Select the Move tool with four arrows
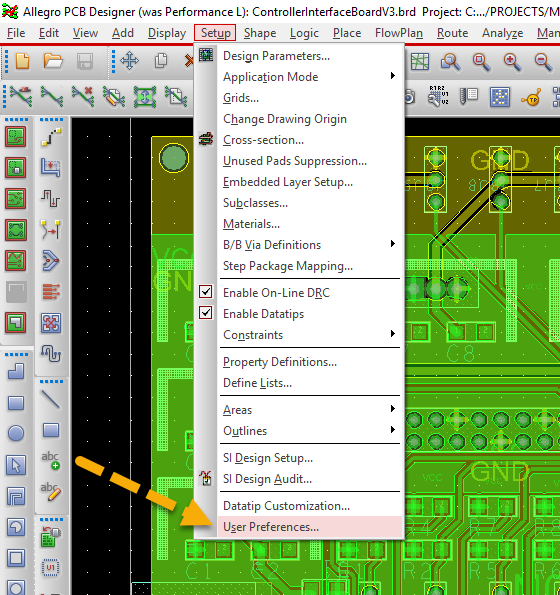560x595 pixels. (129, 61)
